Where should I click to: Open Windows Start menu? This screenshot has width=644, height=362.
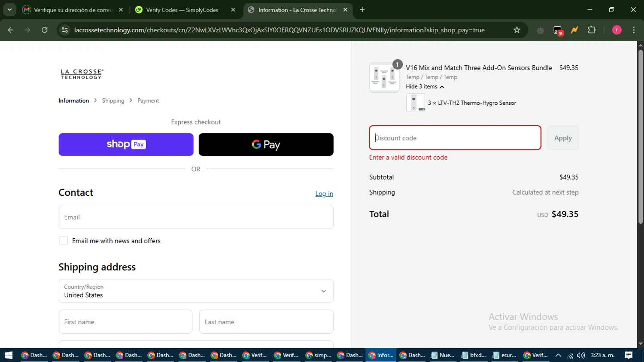(x=9, y=355)
